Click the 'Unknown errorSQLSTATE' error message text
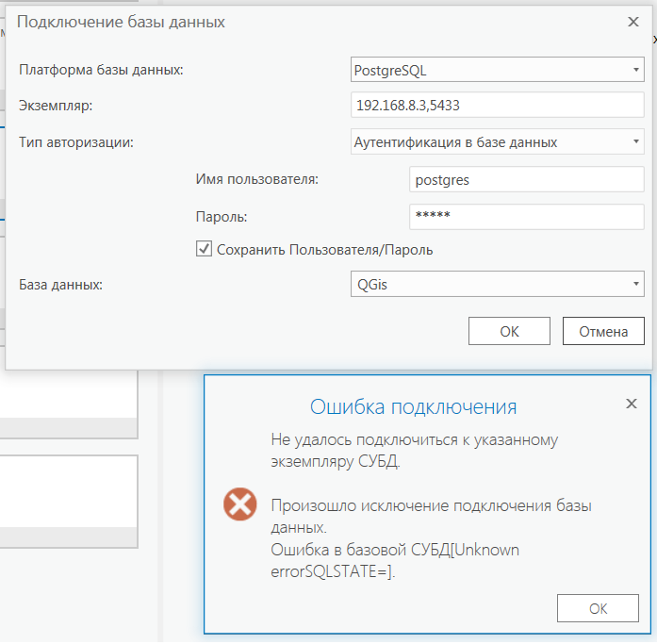This screenshot has height=644, width=657. [x=395, y=560]
